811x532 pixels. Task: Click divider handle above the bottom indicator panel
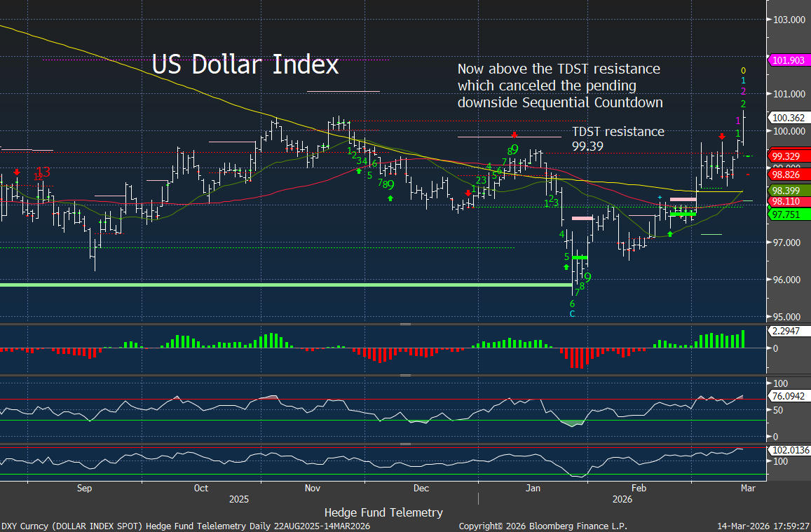click(405, 444)
